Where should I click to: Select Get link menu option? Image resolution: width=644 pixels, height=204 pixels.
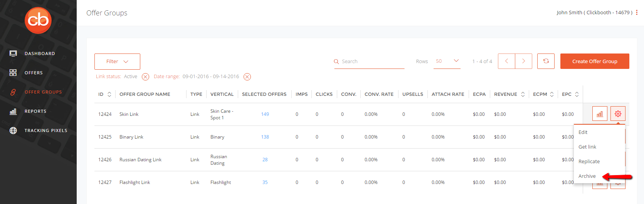click(587, 147)
